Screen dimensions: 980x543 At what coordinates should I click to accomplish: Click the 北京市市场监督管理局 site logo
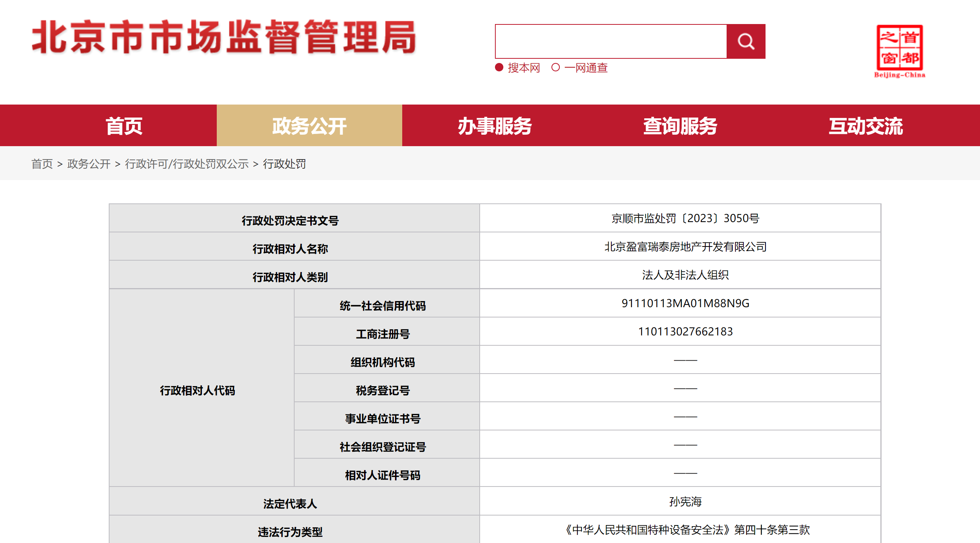tap(224, 37)
